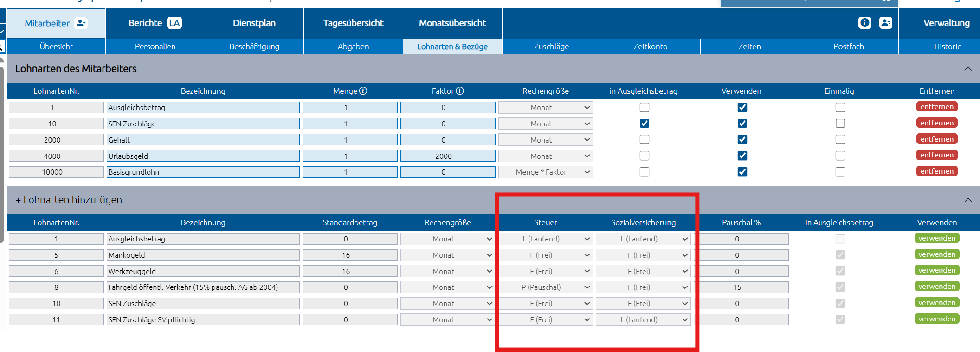Enable Einmalig checkbox for Urlaubsgeld
The height and width of the screenshot is (352, 980).
coord(840,156)
